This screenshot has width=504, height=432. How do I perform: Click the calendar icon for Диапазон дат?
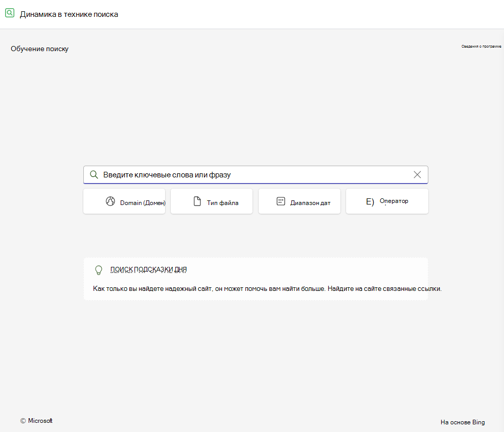[281, 201]
